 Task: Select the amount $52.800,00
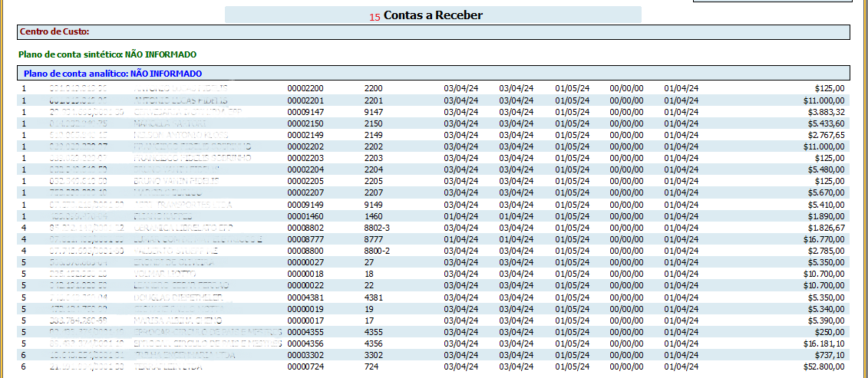(823, 366)
